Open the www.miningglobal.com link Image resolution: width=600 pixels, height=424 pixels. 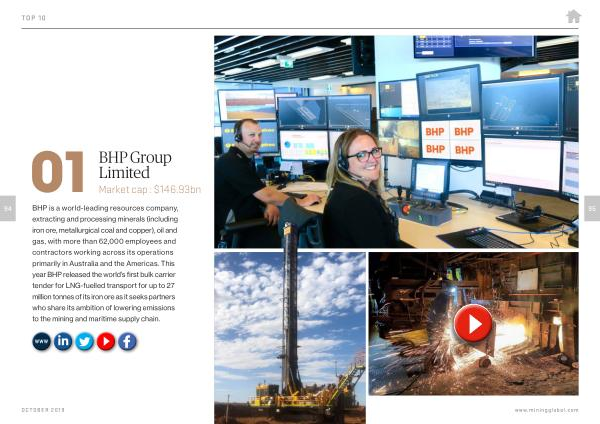(546, 410)
